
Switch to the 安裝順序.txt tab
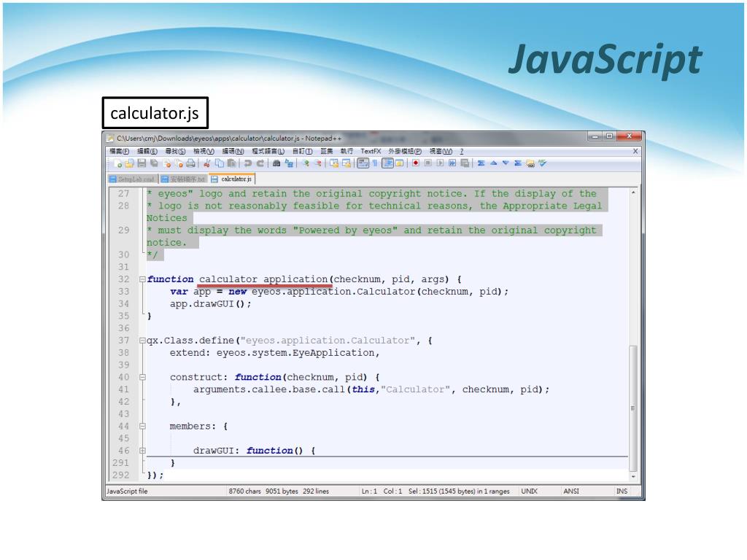coord(183,179)
